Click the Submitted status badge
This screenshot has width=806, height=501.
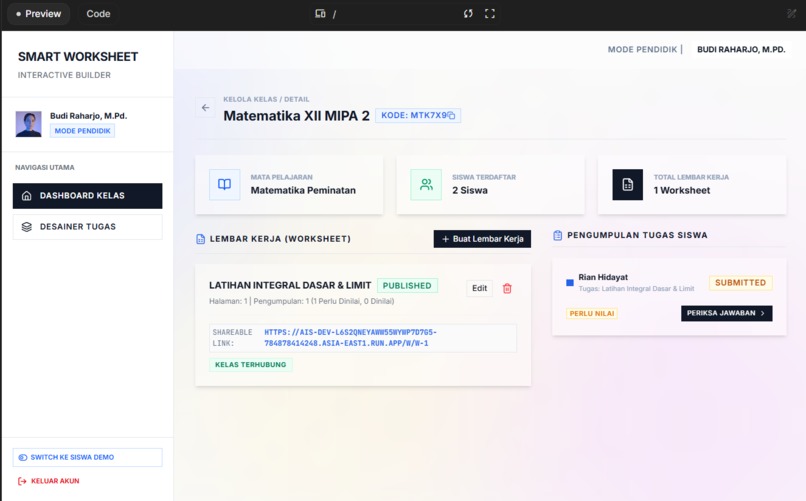click(x=740, y=283)
